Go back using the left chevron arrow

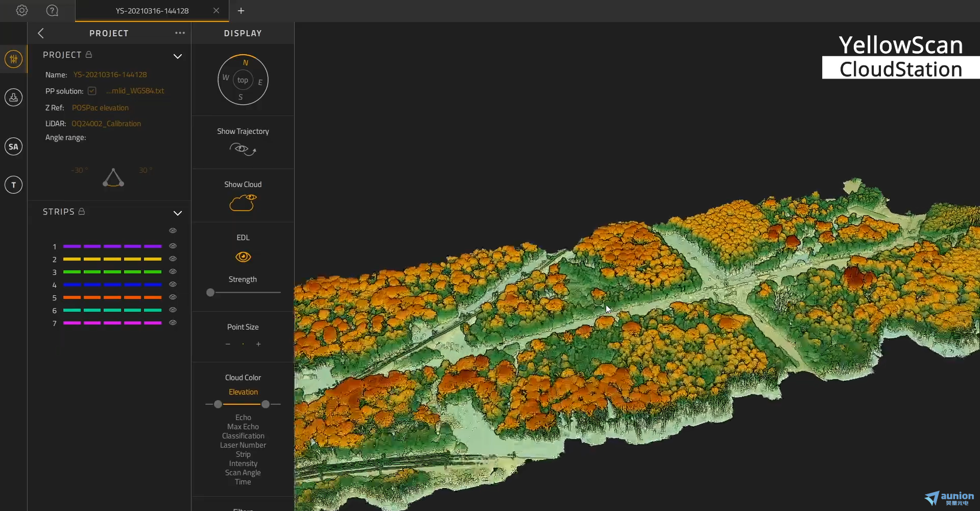(41, 33)
